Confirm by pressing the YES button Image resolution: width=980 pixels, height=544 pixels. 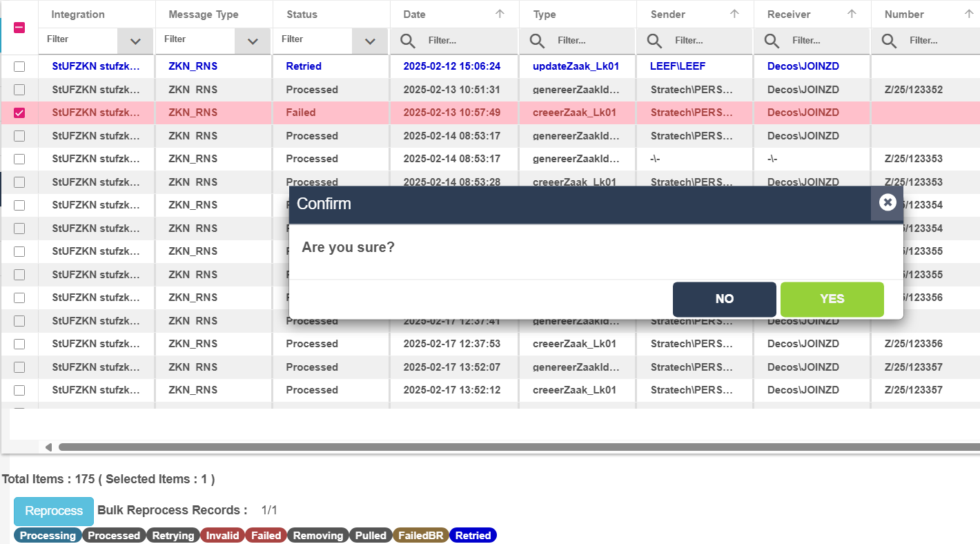pos(832,299)
